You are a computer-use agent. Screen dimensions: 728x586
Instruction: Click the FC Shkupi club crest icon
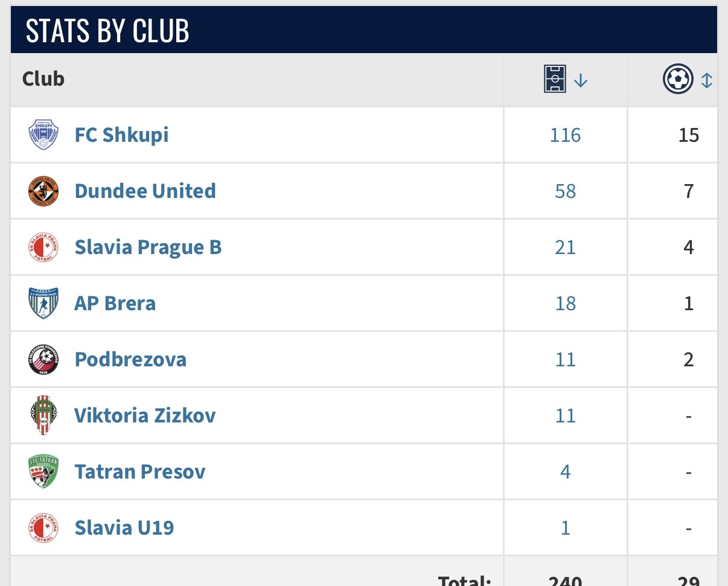pyautogui.click(x=44, y=135)
